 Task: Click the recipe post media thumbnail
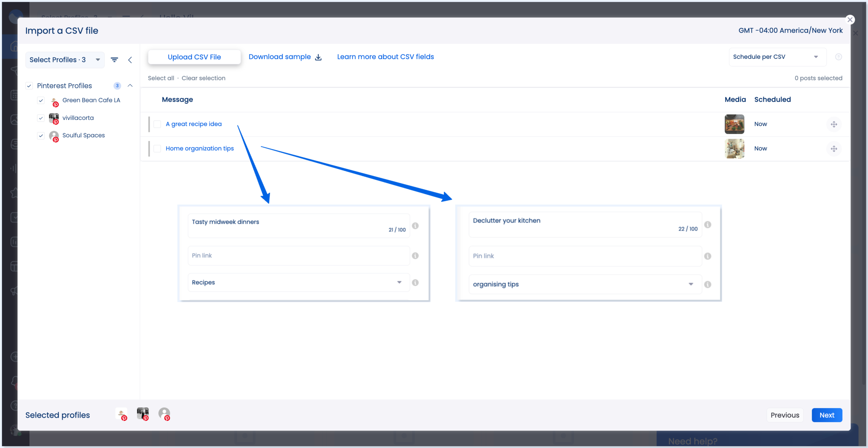[x=734, y=124]
